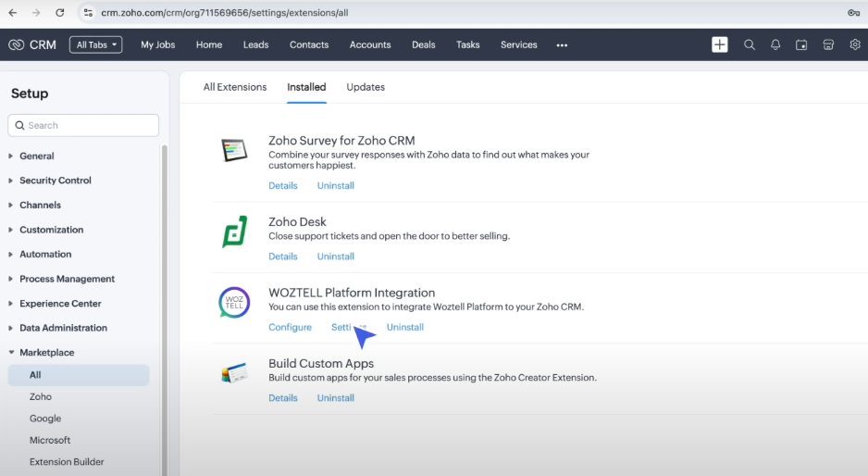Switch to the All Extensions tab

point(235,87)
